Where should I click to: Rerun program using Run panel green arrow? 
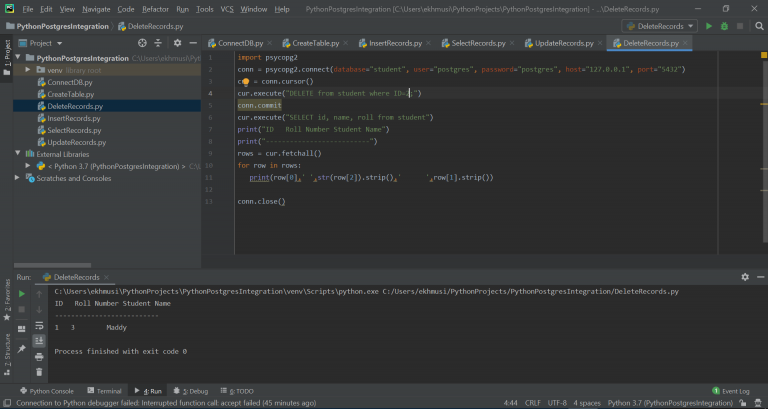click(x=22, y=292)
